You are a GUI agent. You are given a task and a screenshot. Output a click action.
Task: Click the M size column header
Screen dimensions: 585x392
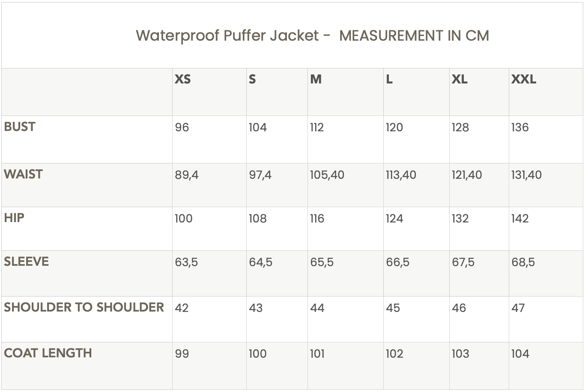316,80
